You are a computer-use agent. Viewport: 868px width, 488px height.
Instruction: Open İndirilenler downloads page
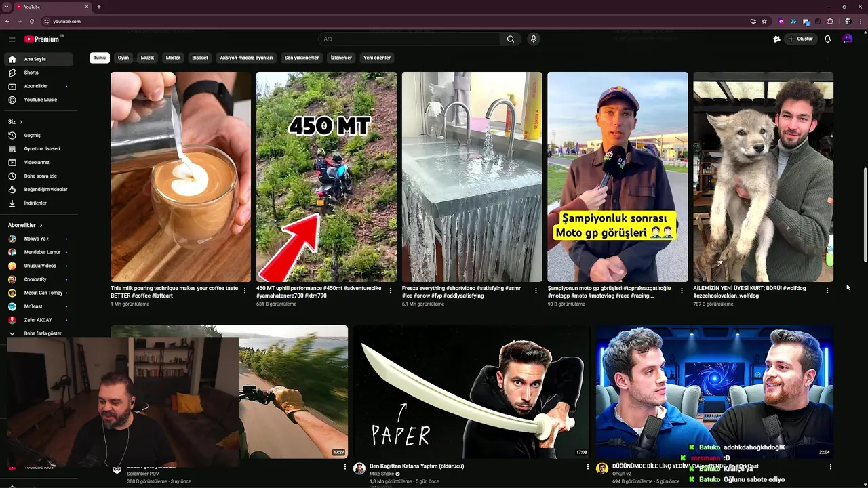coord(39,203)
